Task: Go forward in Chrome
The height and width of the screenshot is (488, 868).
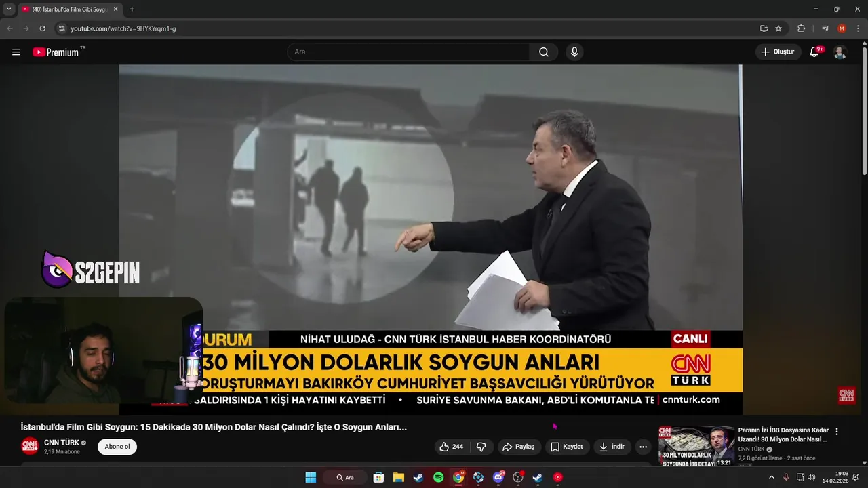Action: point(26,28)
